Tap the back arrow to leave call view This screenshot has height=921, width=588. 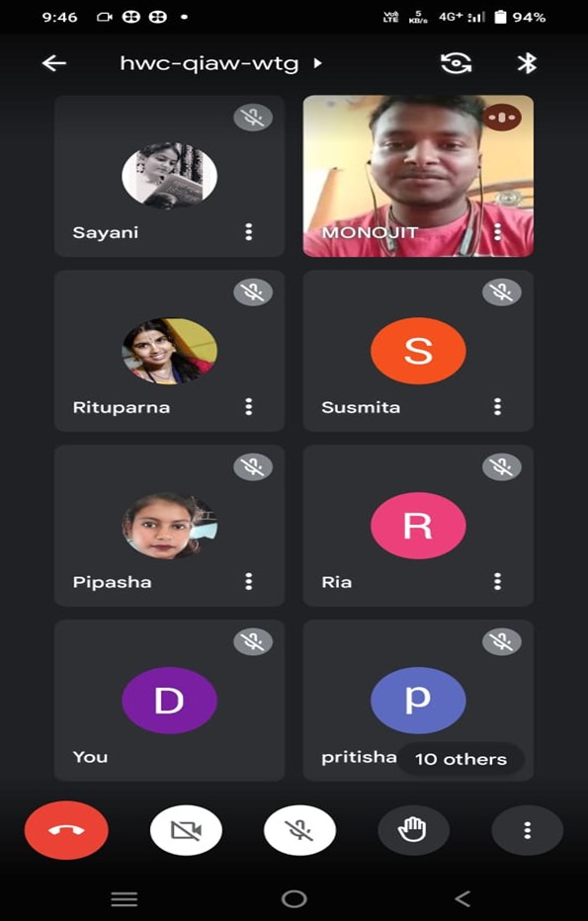pyautogui.click(x=54, y=63)
